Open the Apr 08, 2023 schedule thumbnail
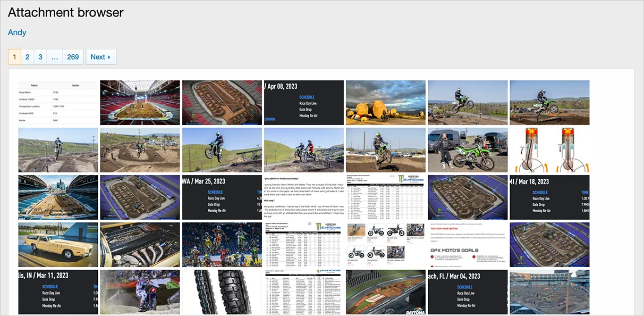 303,103
